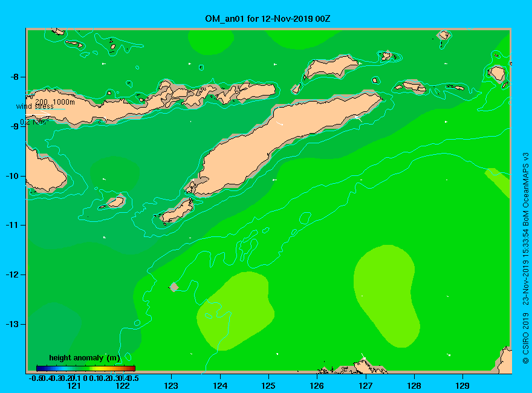This screenshot has width=532, height=393.
Task: Click longitude axis label 125
Action: coord(268,386)
